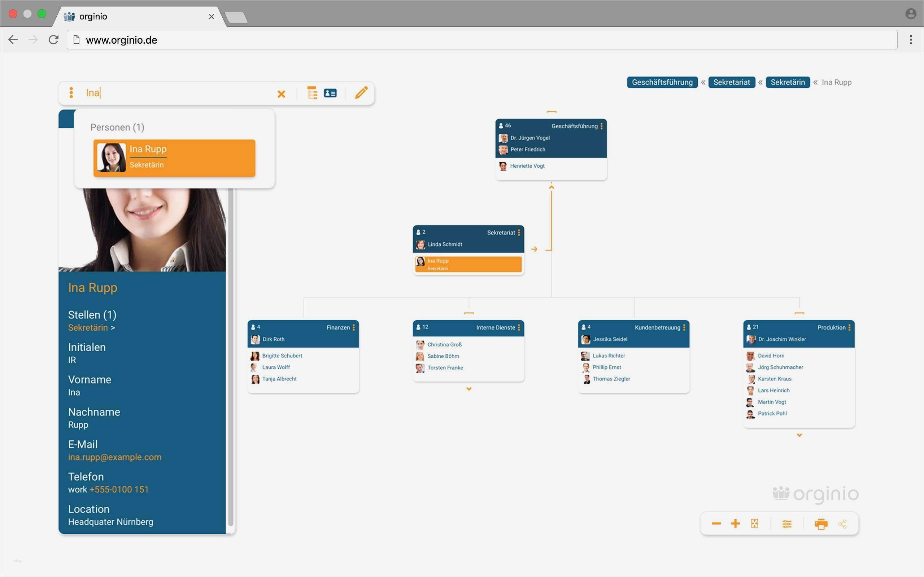The height and width of the screenshot is (577, 924).
Task: Select Geschäftsführung breadcrumb
Action: coord(662,83)
